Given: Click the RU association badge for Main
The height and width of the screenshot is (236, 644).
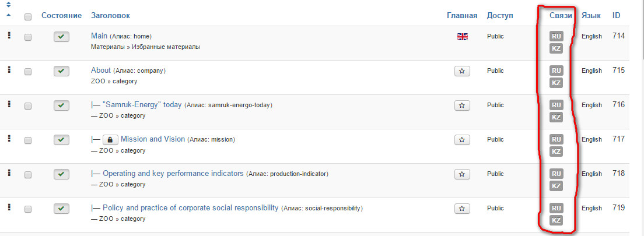Looking at the screenshot, I should (x=556, y=36).
